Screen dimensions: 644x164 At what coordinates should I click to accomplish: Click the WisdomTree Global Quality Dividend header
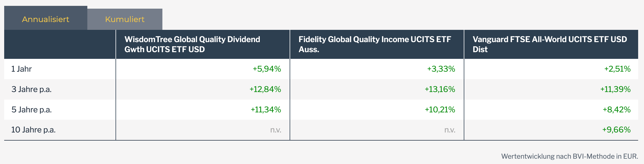point(192,44)
